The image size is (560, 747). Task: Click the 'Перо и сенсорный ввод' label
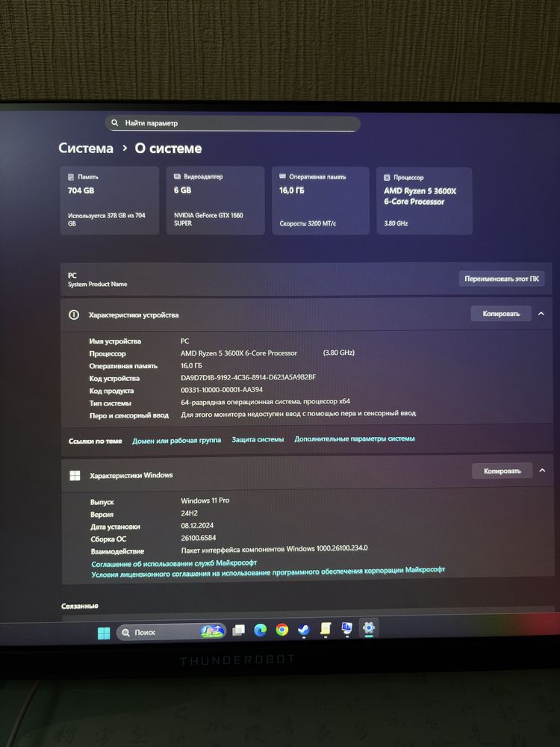click(129, 415)
